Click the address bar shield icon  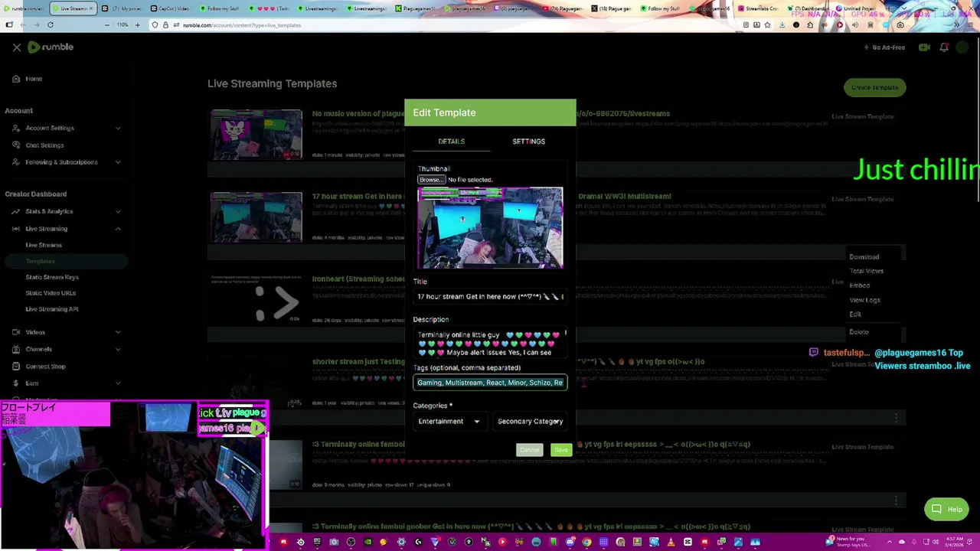(155, 25)
